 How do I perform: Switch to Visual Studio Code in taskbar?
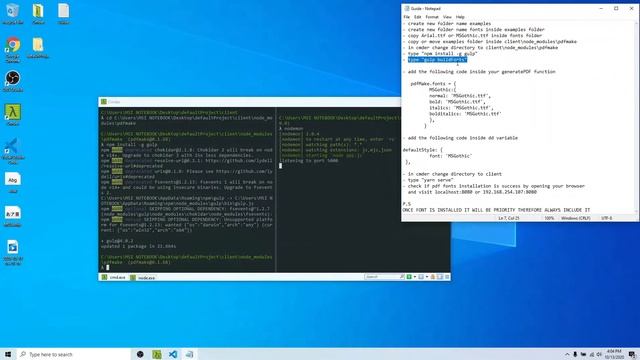pyautogui.click(x=173, y=354)
